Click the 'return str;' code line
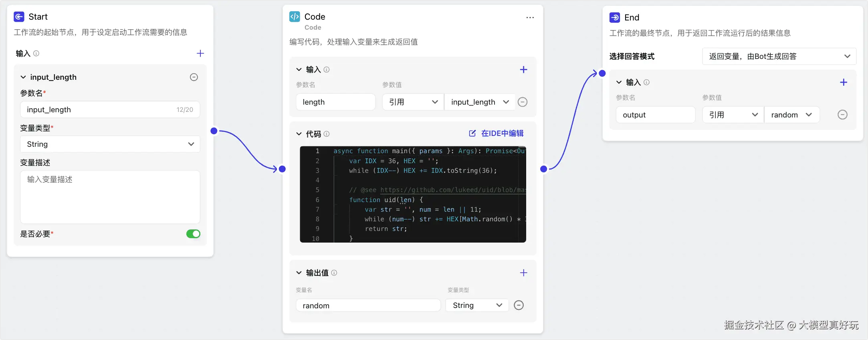This screenshot has height=340, width=868. tap(386, 229)
